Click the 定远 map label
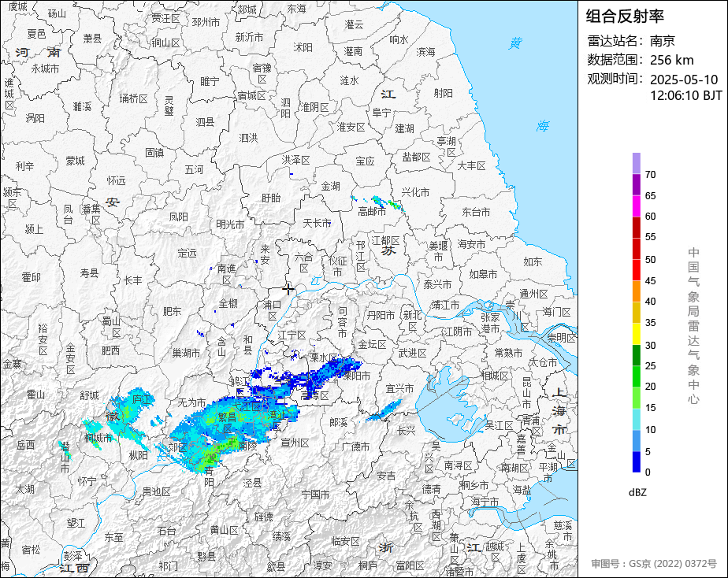The image size is (728, 578). click(187, 254)
